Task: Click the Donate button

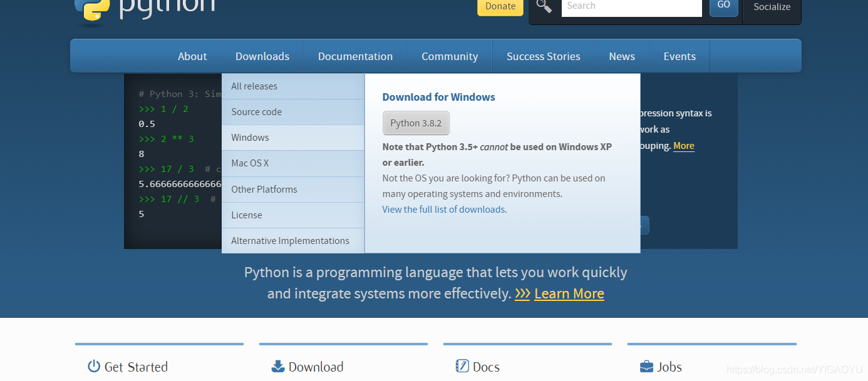Action: tap(500, 6)
